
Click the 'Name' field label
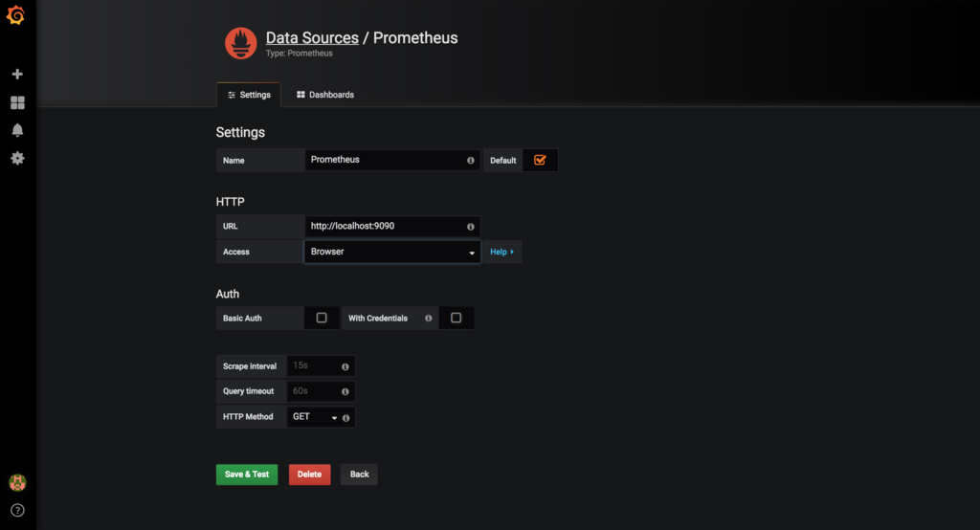pyautogui.click(x=234, y=161)
